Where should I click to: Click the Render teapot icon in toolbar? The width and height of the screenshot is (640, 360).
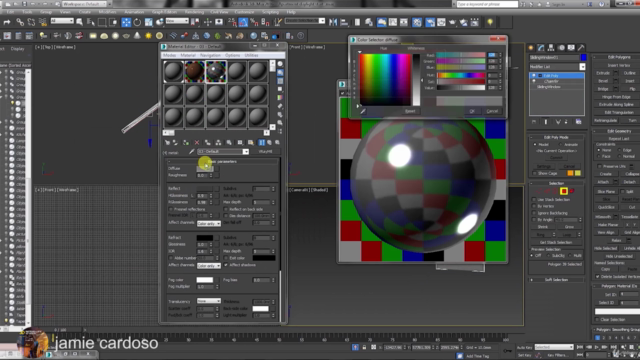coord(452,22)
